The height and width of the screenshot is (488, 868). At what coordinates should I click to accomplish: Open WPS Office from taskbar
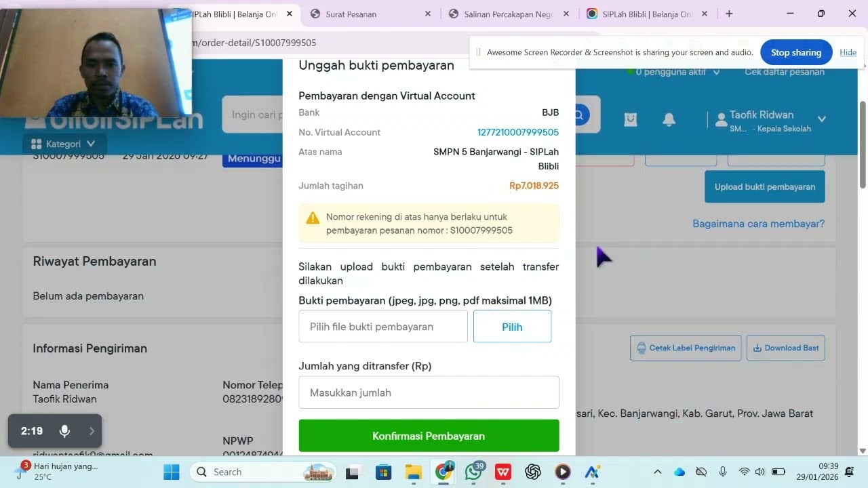coord(503,472)
